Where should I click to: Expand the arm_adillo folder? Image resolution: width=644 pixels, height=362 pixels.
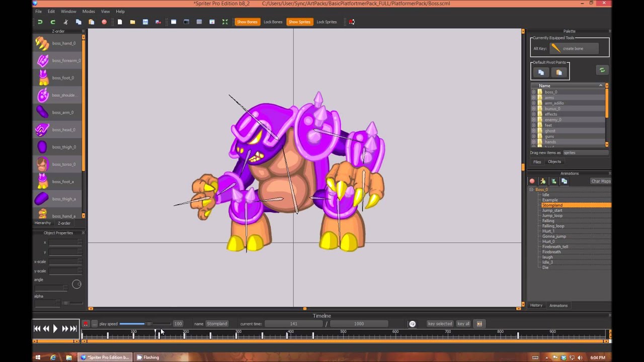click(x=533, y=103)
